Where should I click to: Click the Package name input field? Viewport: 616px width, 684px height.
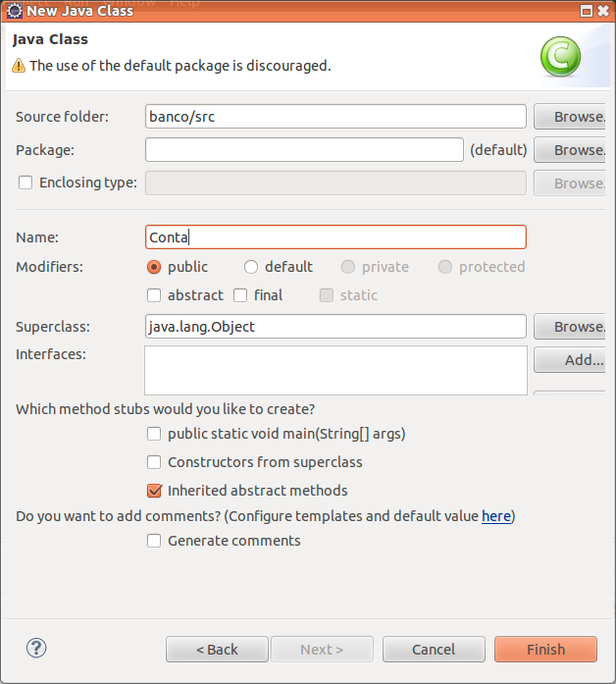304,150
